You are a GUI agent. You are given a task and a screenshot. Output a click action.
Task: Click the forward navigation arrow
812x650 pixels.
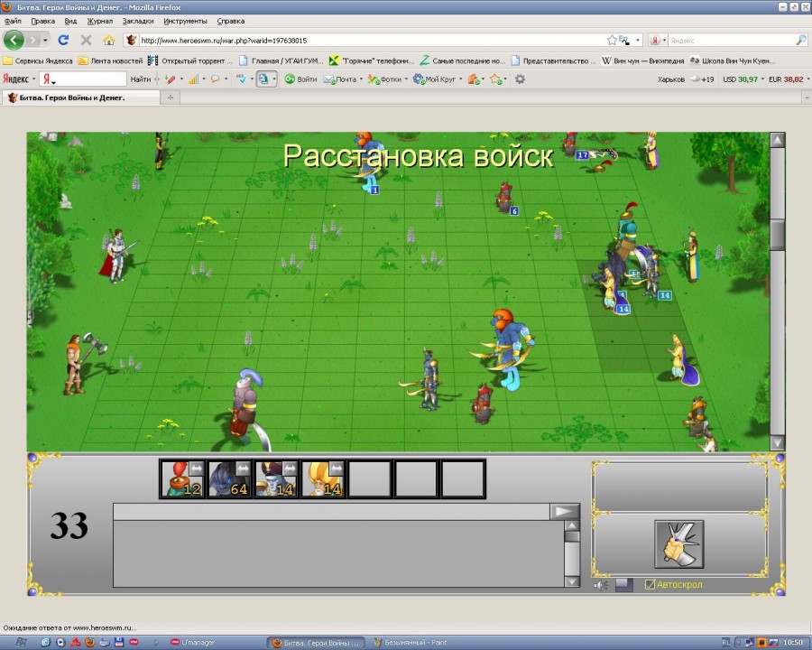click(x=32, y=40)
